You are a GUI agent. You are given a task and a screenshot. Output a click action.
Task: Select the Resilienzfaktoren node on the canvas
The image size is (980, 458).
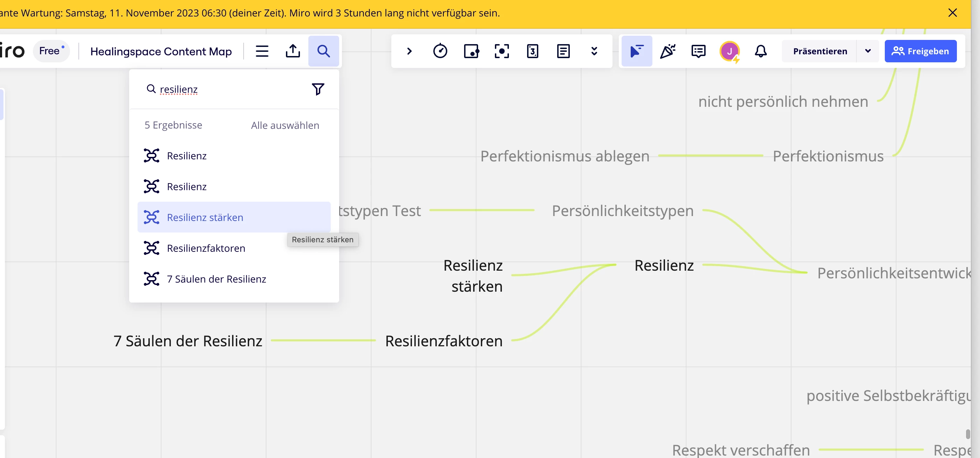coord(443,341)
